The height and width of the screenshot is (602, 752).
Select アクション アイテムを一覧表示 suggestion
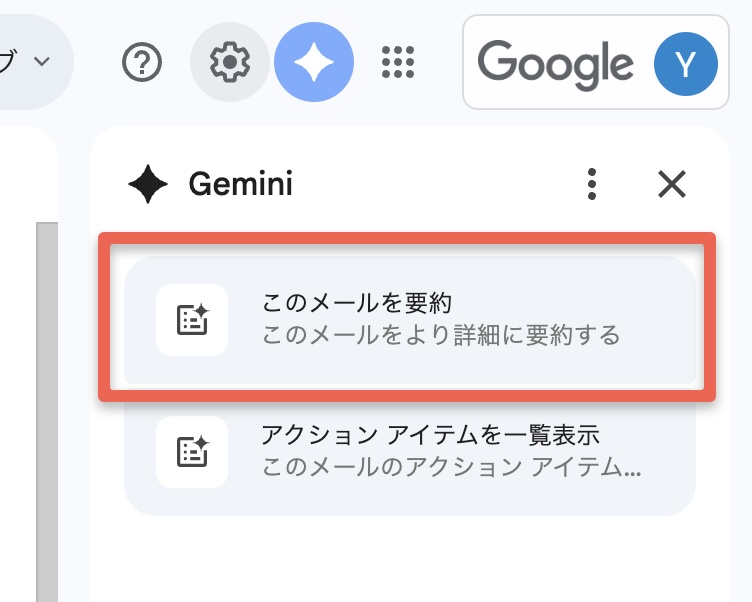click(410, 451)
